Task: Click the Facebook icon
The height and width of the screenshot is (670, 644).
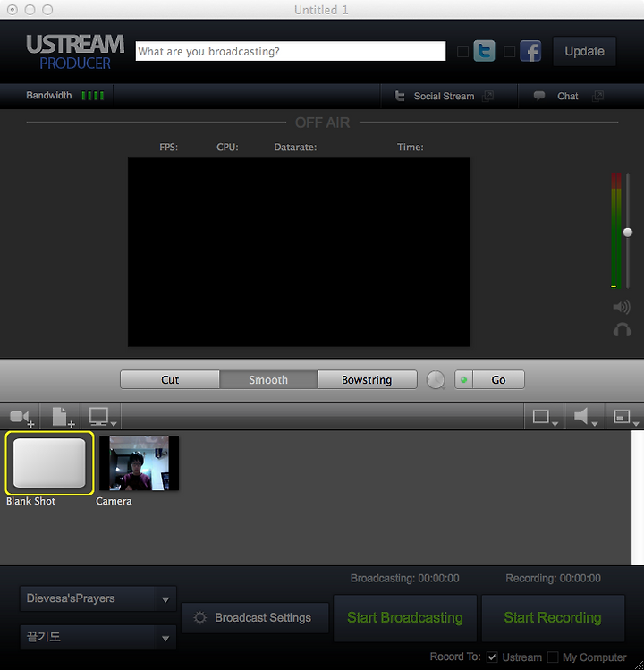Action: pyautogui.click(x=530, y=51)
